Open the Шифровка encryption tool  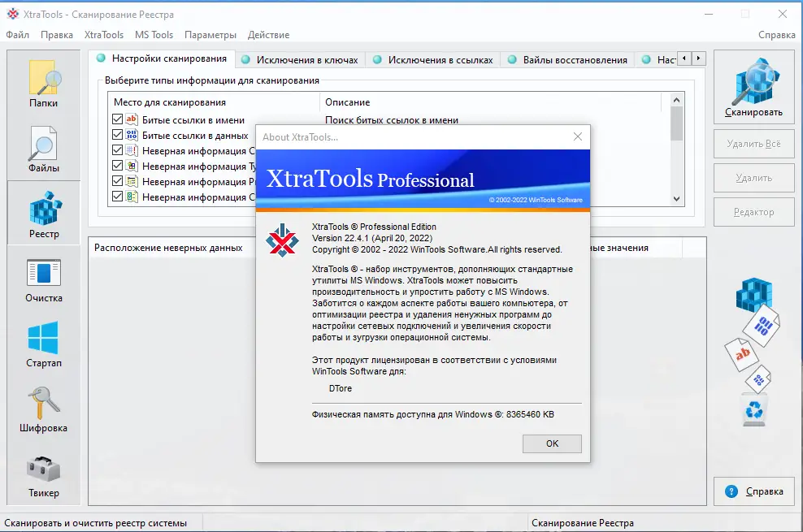pyautogui.click(x=42, y=409)
